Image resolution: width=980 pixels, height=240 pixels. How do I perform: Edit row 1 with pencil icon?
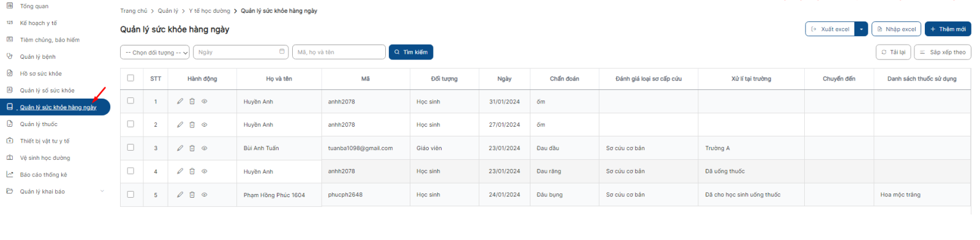(x=180, y=102)
